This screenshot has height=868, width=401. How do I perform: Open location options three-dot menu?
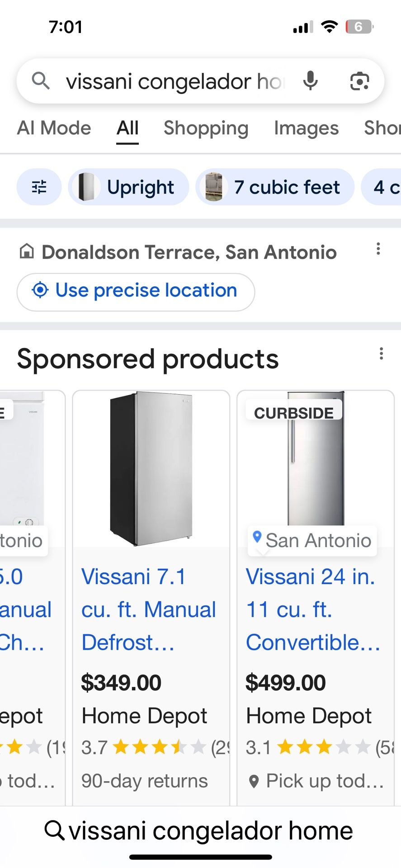click(378, 249)
